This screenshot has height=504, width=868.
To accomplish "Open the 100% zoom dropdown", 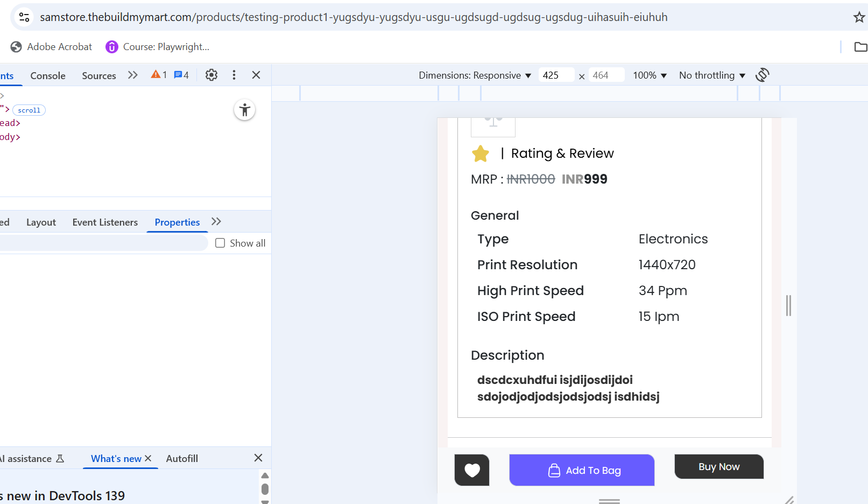I will tap(650, 75).
